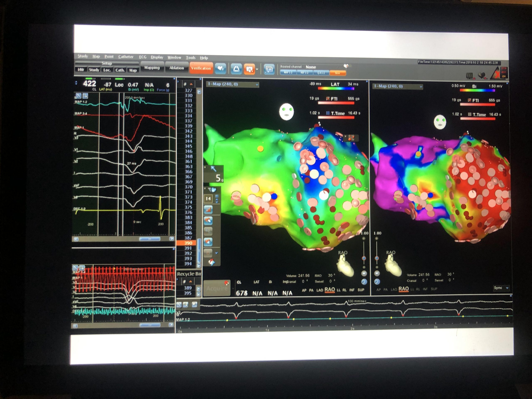This screenshot has width=532, height=399.
Task: Select the orange None routed channel button
Action: tap(338, 73)
